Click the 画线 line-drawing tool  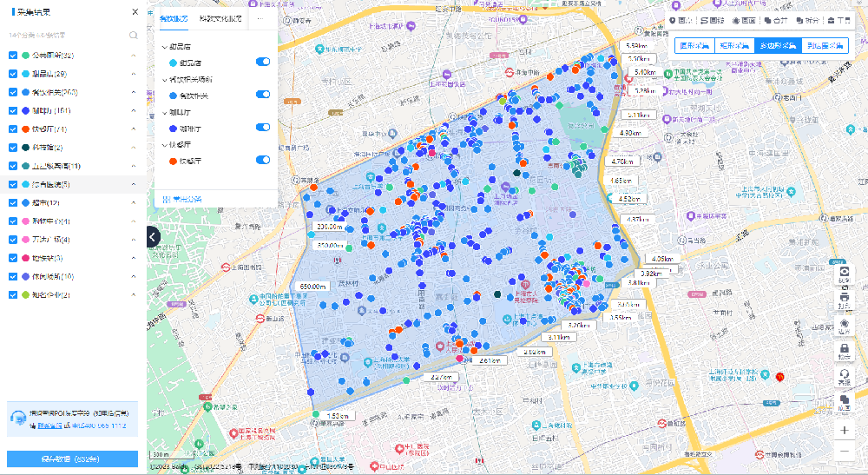pyautogui.click(x=712, y=20)
